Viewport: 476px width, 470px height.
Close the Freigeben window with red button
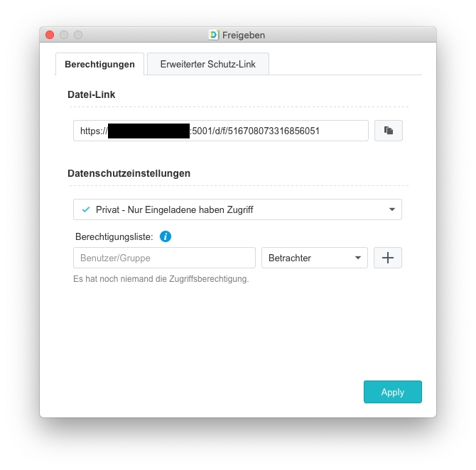point(50,35)
